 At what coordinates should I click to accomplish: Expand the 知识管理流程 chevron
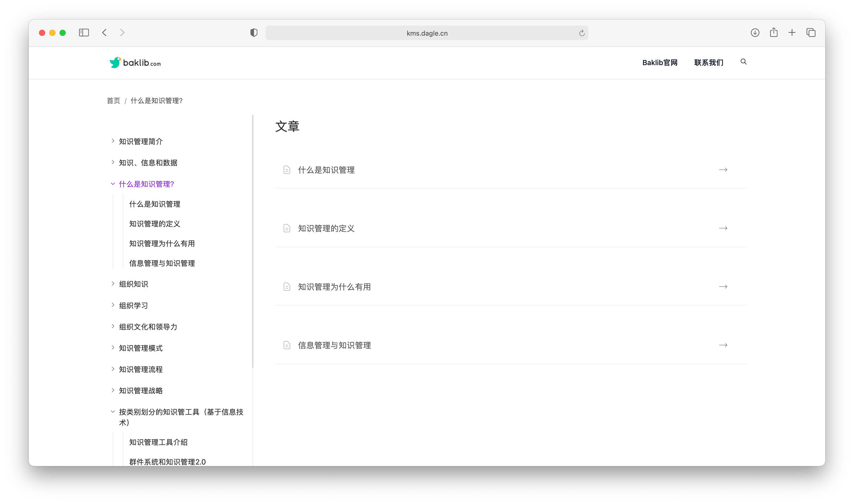point(113,369)
